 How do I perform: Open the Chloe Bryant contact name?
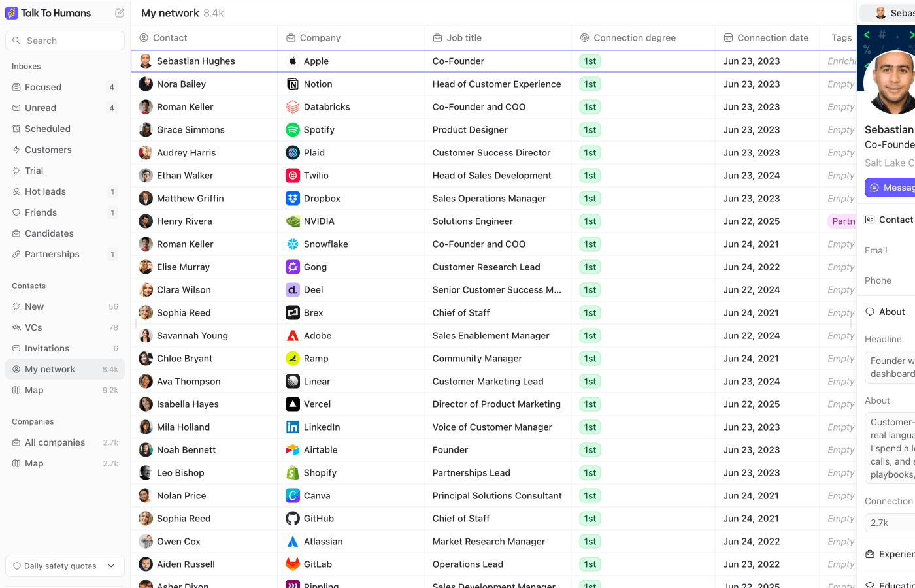click(185, 359)
